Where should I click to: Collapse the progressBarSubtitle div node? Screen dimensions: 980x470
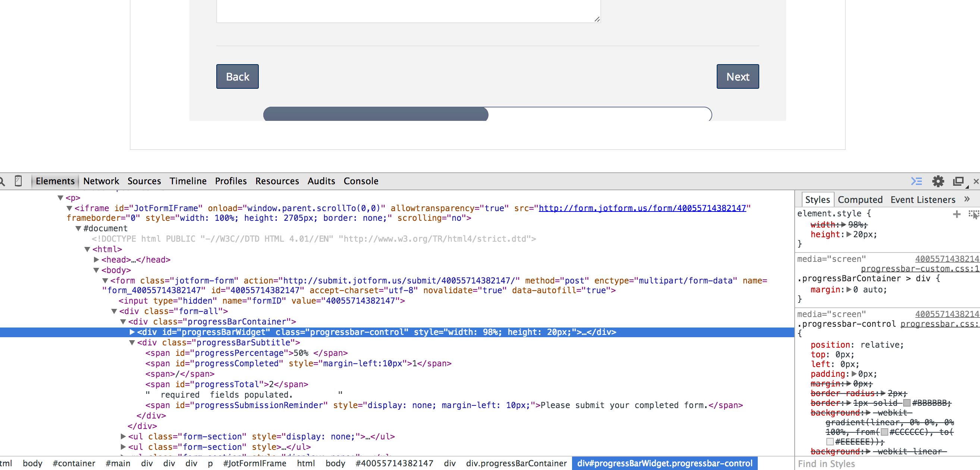(x=132, y=342)
